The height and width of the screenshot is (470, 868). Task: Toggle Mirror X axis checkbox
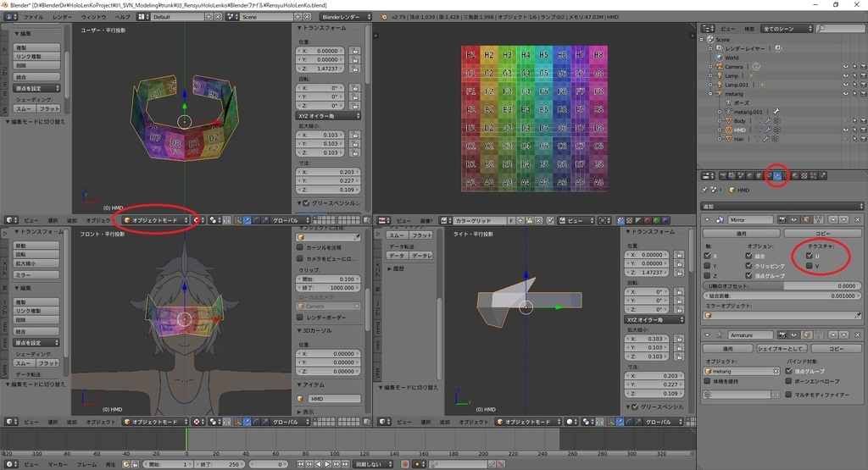(707, 256)
